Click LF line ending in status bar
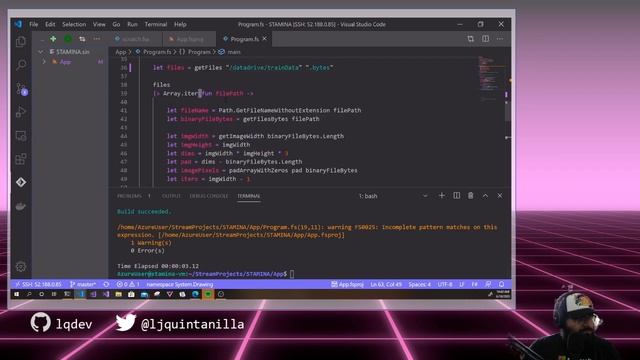 point(462,284)
